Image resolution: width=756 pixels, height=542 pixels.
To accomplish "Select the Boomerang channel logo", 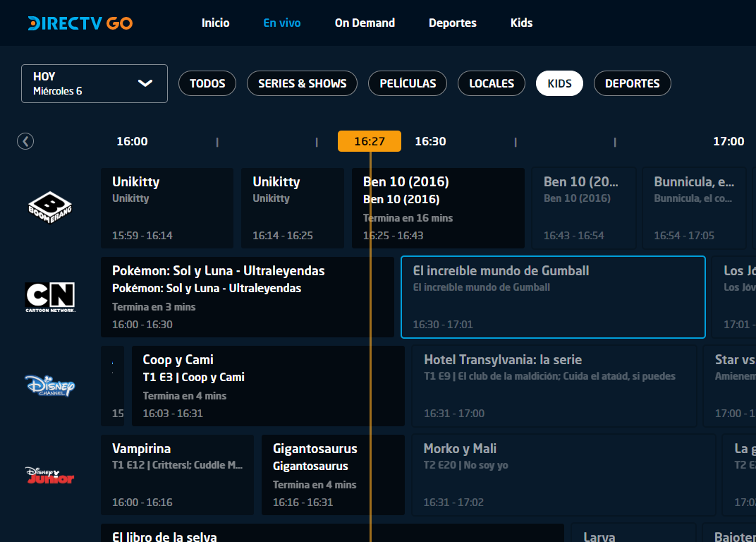I will tap(50, 207).
